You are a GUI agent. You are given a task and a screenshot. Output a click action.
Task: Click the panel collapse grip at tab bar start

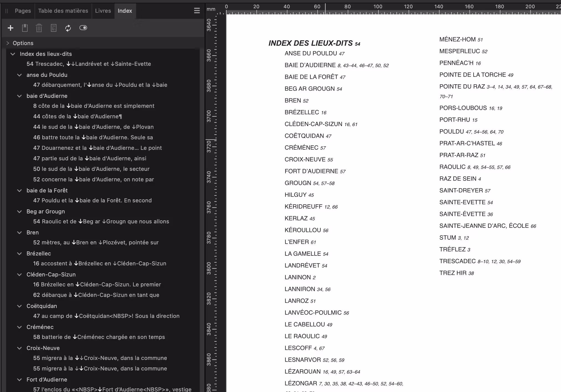(x=7, y=11)
